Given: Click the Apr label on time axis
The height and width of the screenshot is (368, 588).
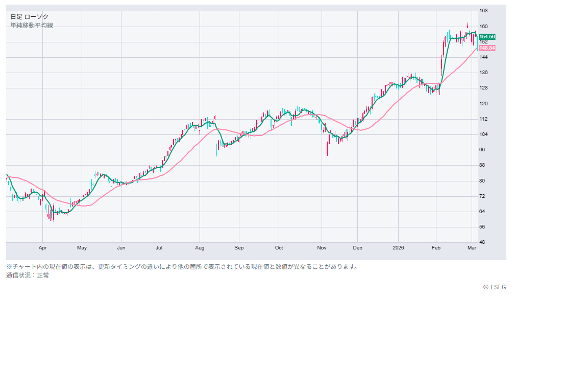Looking at the screenshot, I should coord(43,248).
